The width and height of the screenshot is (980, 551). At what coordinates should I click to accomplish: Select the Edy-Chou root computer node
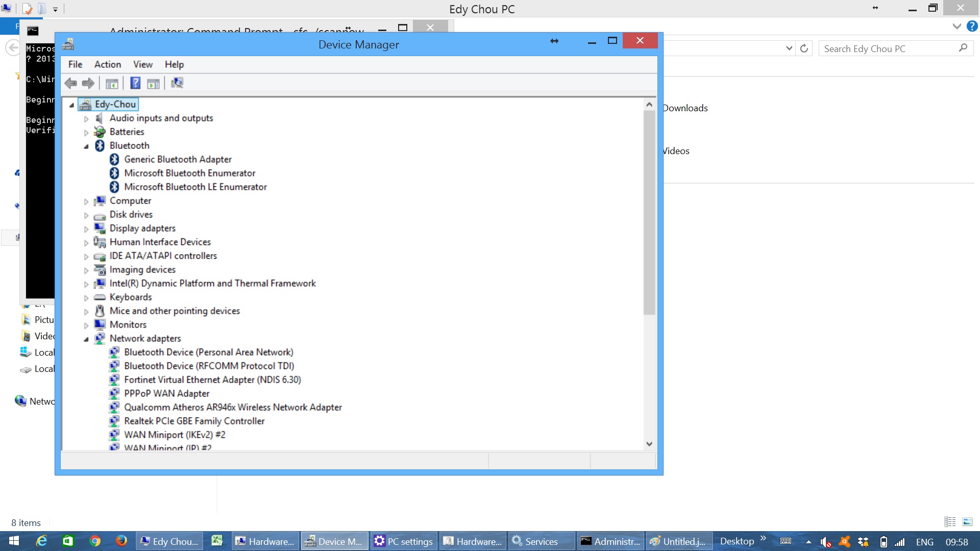pyautogui.click(x=115, y=104)
